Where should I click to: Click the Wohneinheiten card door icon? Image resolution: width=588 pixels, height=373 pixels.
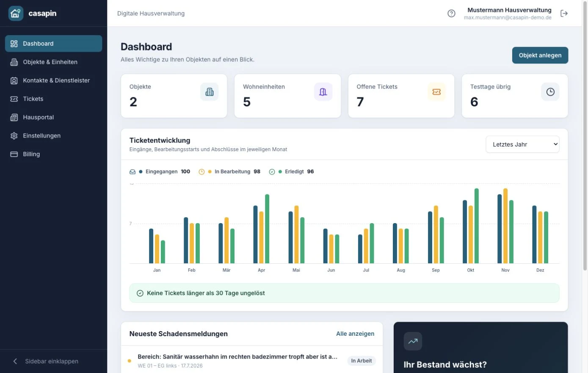[x=323, y=92]
